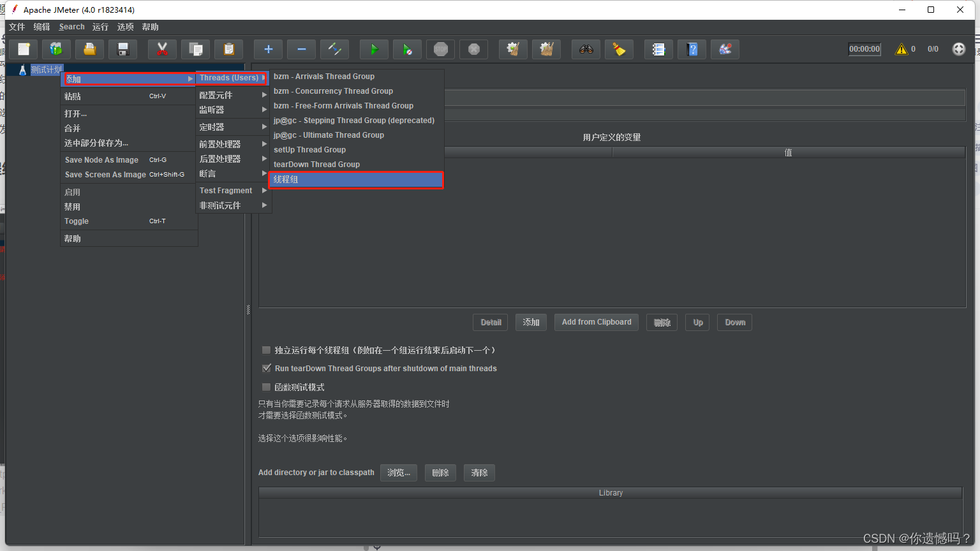
Task: Click the Paste clipboard icon
Action: tap(229, 49)
